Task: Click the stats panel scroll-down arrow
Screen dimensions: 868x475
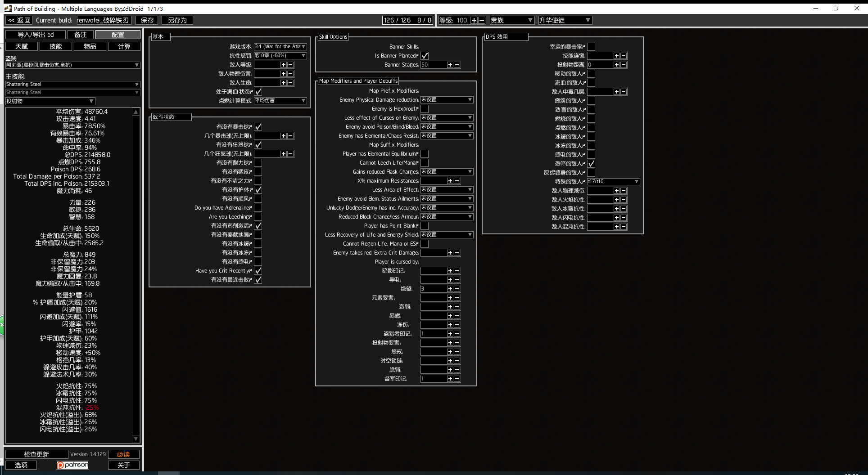Action: 136,439
